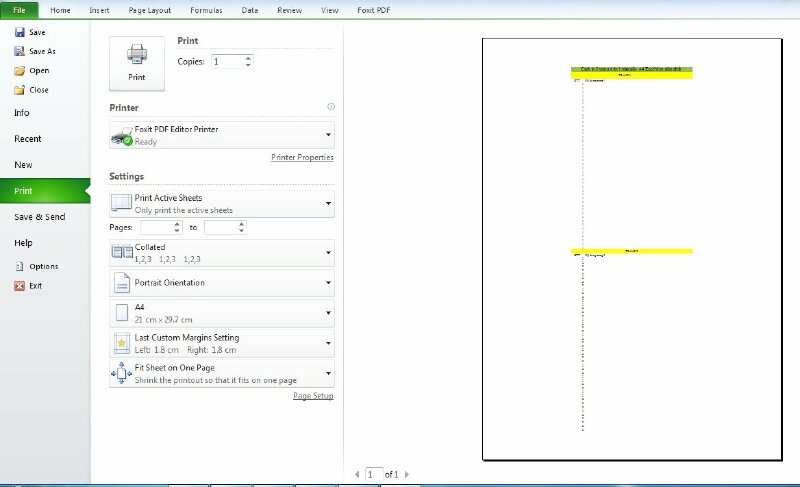Open Excel Options from the sidebar

pyautogui.click(x=19, y=267)
